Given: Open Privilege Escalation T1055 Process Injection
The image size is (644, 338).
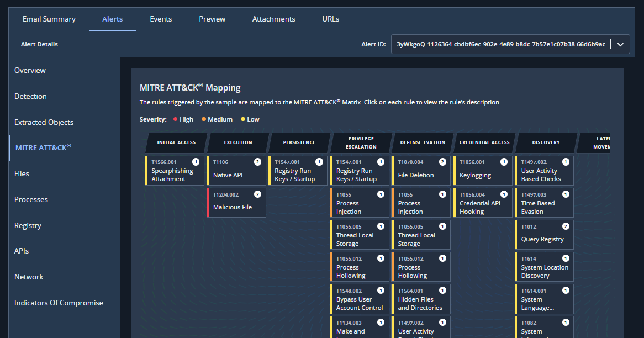Looking at the screenshot, I should (360, 203).
